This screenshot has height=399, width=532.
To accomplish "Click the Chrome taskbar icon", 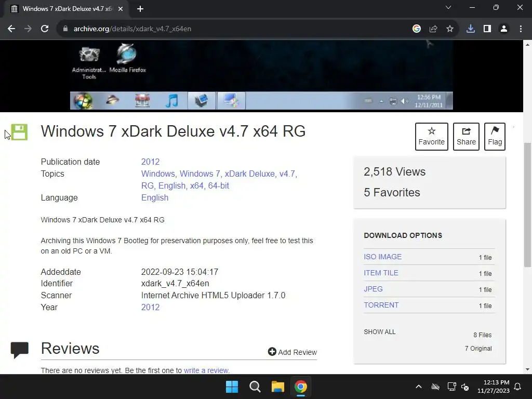I will click(301, 387).
